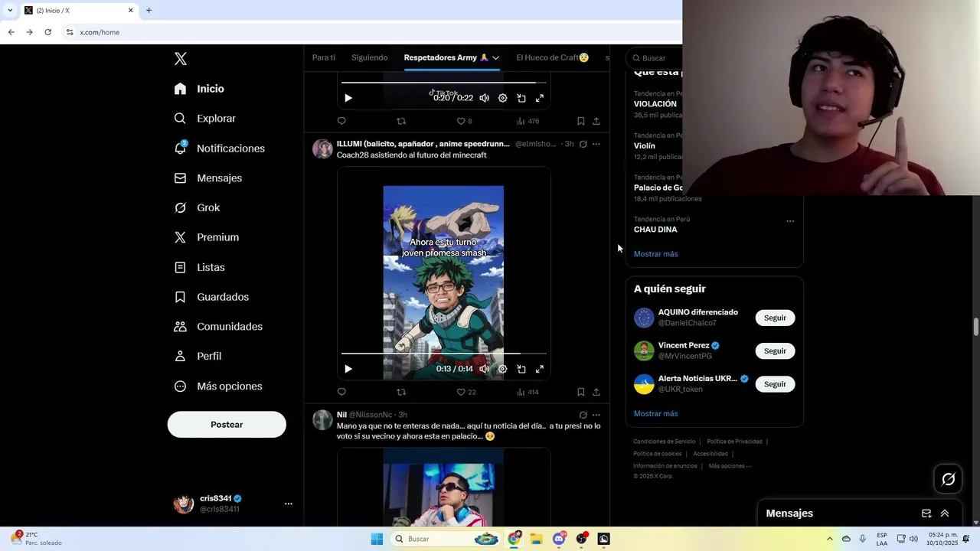This screenshot has width=980, height=551.
Task: Play the top 0:20 video
Action: 348,98
